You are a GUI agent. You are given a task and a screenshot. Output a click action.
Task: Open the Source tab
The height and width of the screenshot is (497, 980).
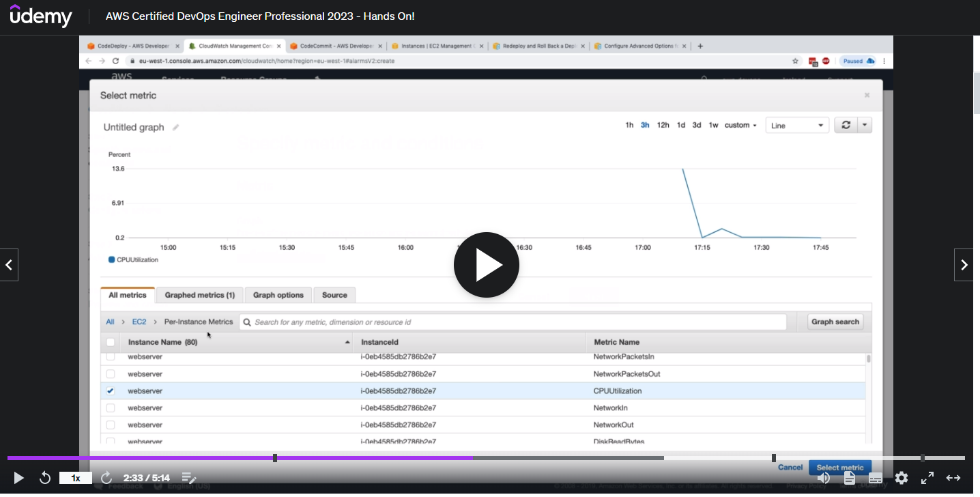click(x=334, y=295)
